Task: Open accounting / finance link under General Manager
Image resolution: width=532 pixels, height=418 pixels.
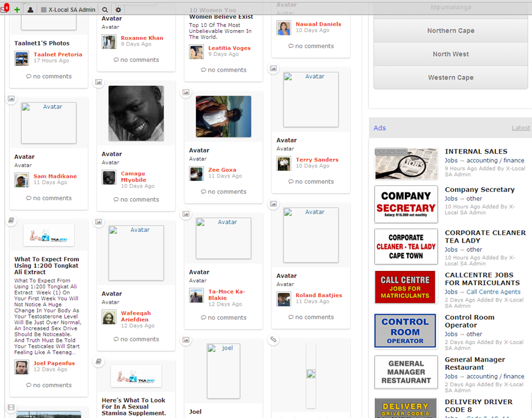Action: 496,376
